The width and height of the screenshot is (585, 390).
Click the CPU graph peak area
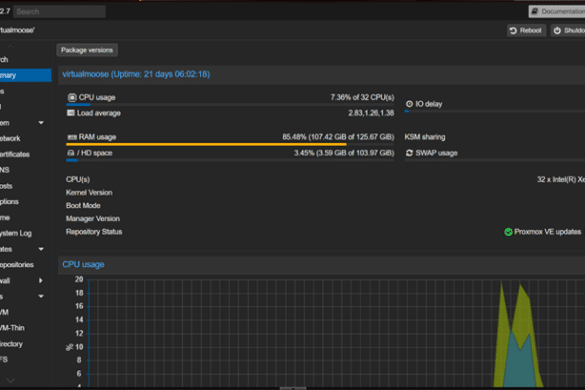[x=519, y=336]
